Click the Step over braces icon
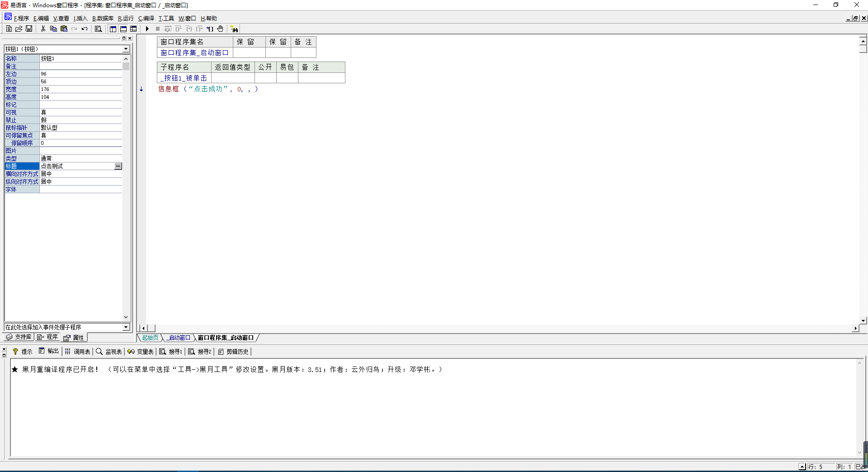The image size is (868, 472). click(x=189, y=29)
